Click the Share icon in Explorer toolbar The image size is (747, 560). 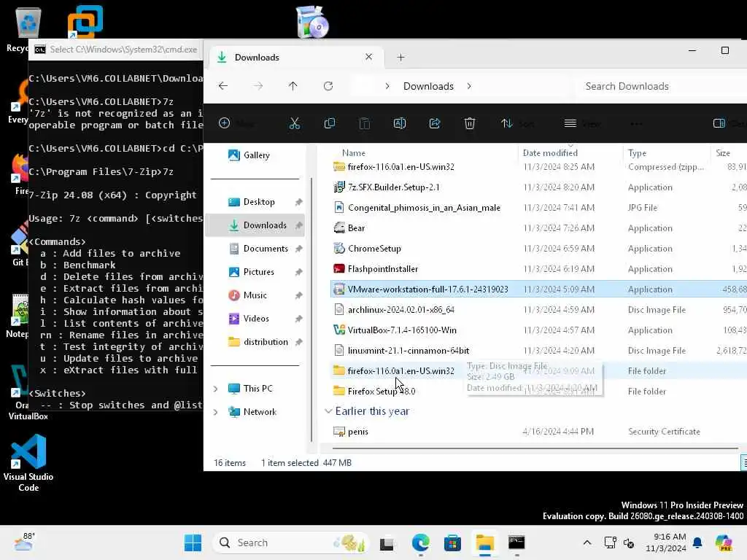pyautogui.click(x=435, y=124)
